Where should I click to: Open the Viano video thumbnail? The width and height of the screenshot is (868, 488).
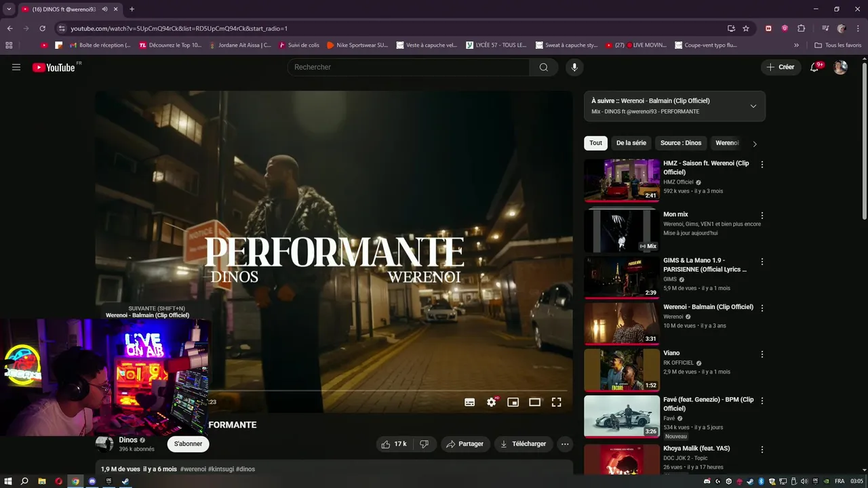622,370
